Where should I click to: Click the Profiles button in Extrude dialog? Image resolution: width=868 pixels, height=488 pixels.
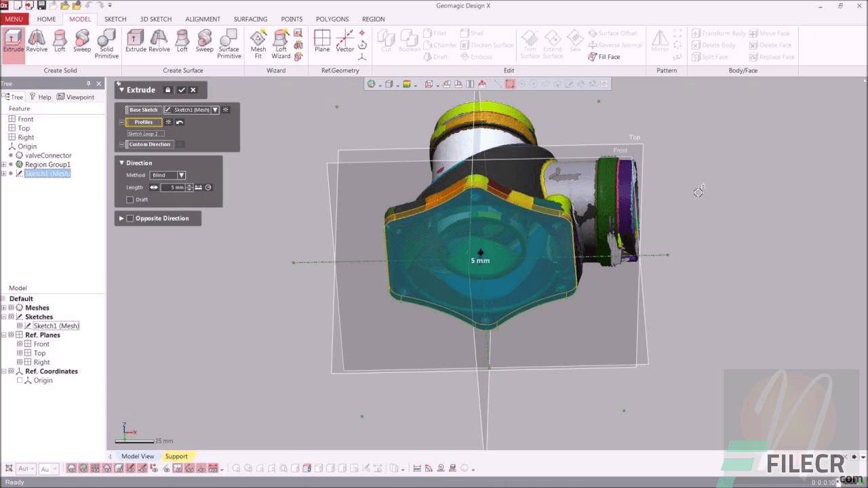click(x=144, y=122)
